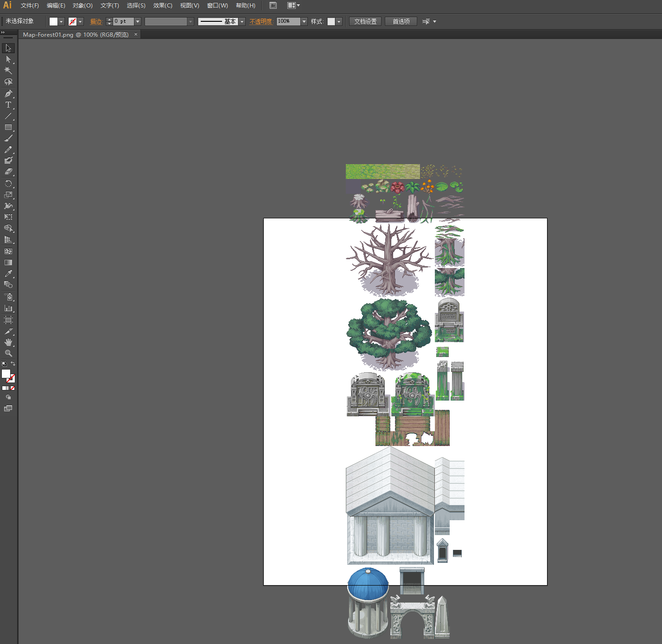Set paint mode to None
Screen dimensions: 662x644
13,388
